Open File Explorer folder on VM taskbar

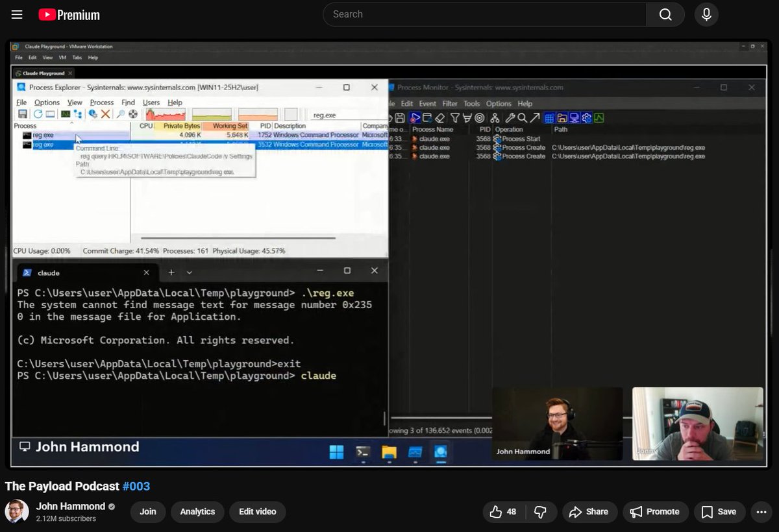[389, 452]
